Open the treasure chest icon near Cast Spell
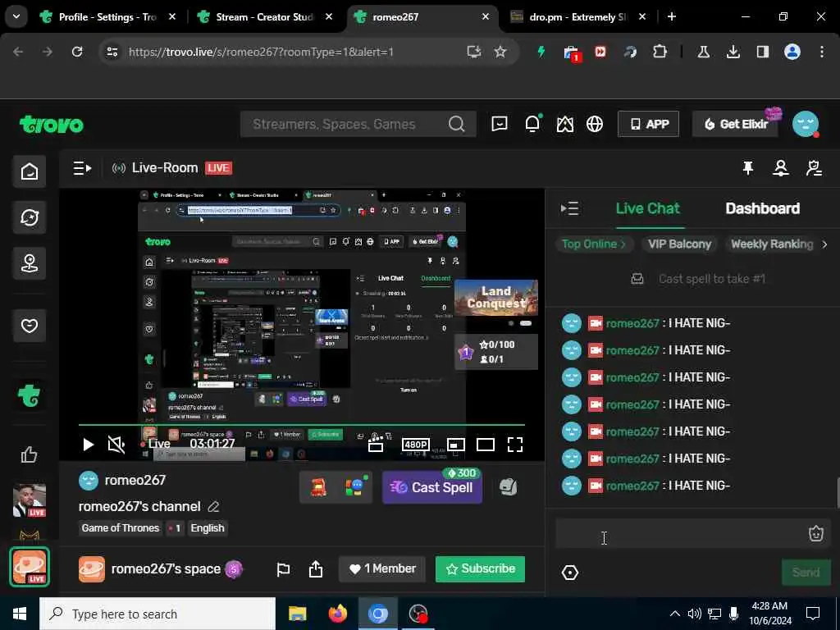Screen dimensions: 840x630 point(318,487)
